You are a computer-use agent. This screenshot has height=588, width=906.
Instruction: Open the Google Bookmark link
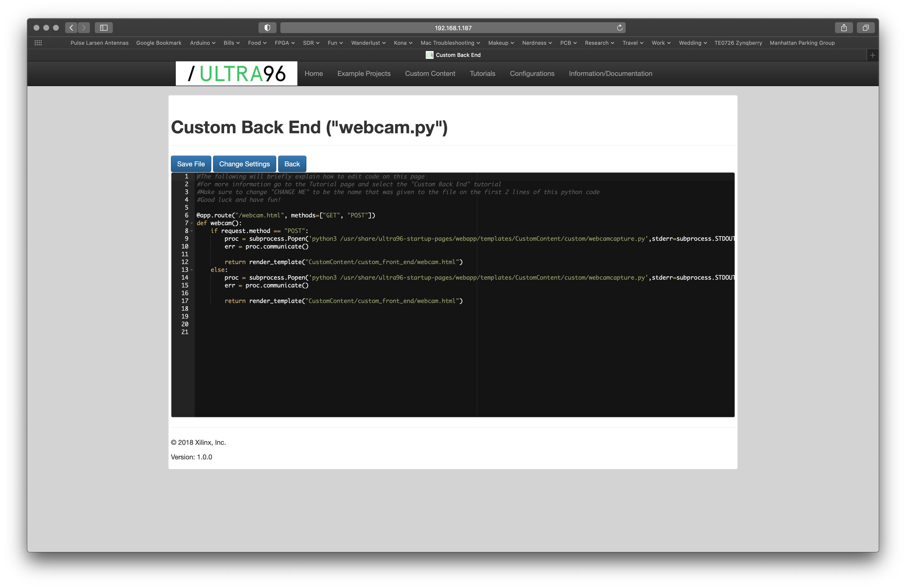coord(159,43)
